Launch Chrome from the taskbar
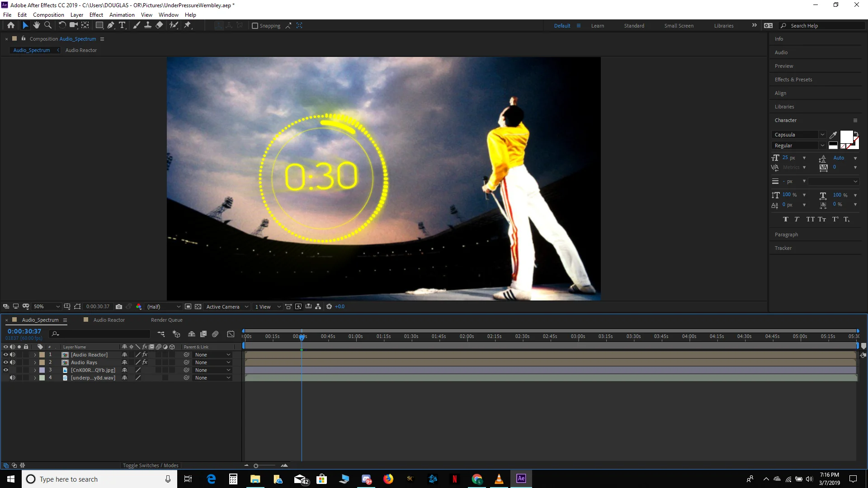 click(x=477, y=479)
